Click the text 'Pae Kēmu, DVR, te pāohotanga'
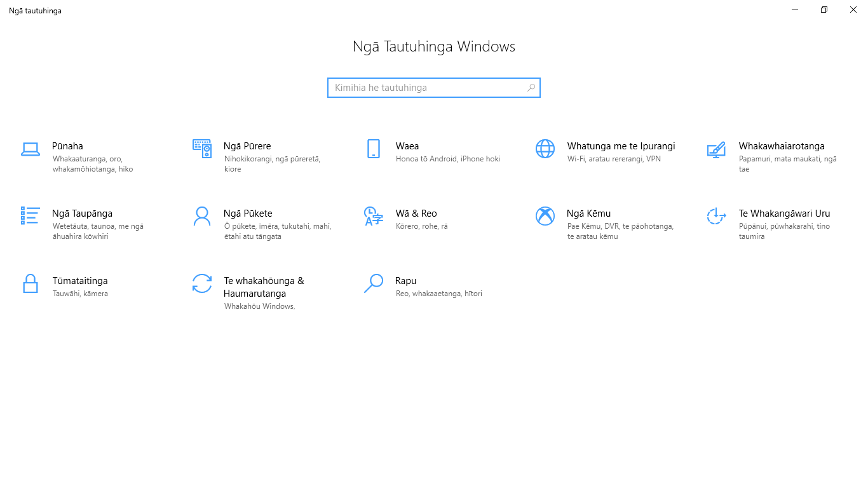This screenshot has height=488, width=868. click(620, 226)
